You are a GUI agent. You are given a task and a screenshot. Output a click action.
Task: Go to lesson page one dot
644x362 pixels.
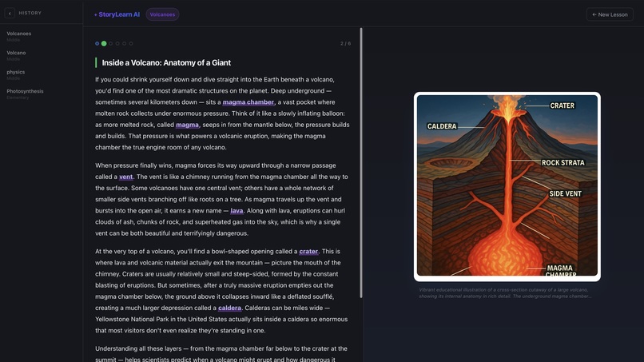click(97, 44)
